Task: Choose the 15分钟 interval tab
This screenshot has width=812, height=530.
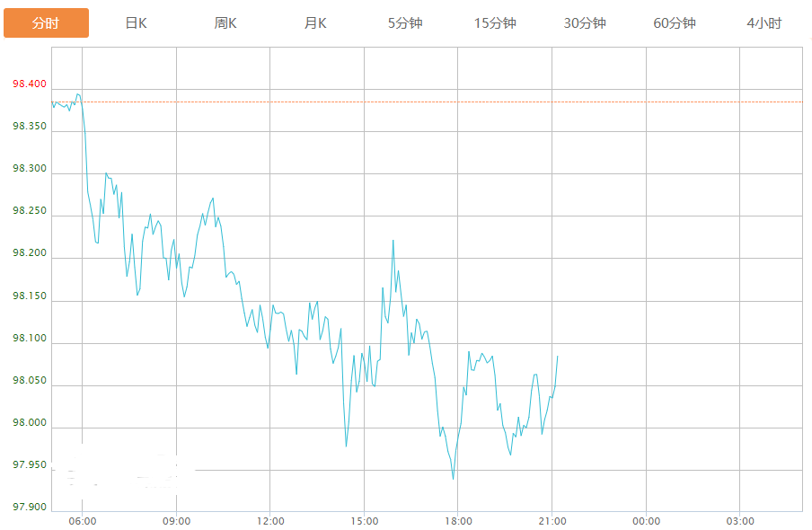Action: click(x=495, y=23)
